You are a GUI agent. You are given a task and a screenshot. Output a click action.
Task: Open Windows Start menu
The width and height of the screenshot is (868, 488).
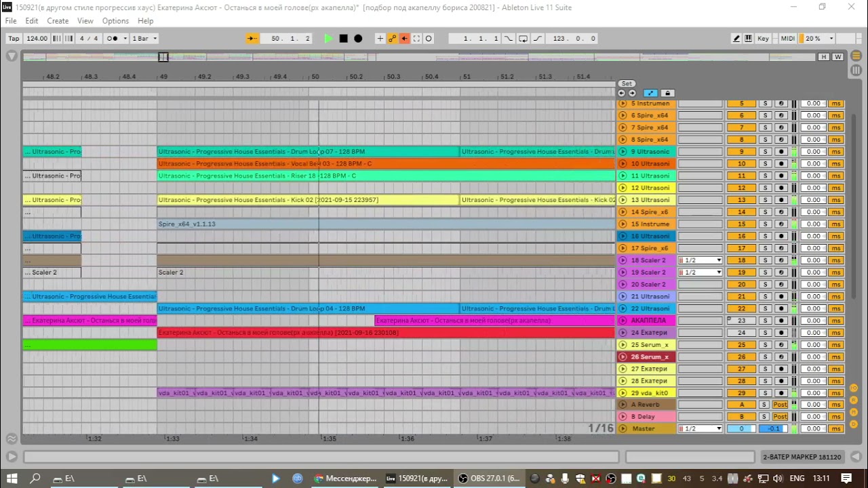(x=12, y=479)
